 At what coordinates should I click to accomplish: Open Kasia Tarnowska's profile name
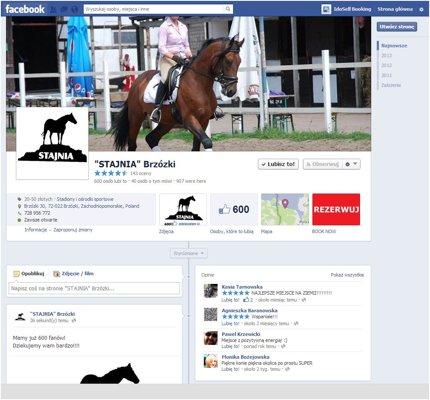click(242, 287)
